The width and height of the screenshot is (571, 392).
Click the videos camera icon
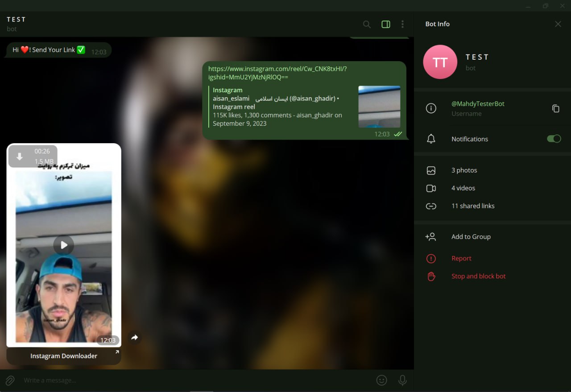pyautogui.click(x=431, y=188)
